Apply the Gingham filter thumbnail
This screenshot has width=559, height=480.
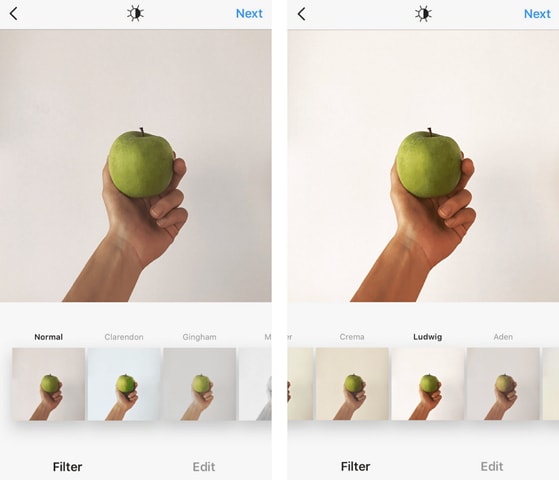pos(200,384)
